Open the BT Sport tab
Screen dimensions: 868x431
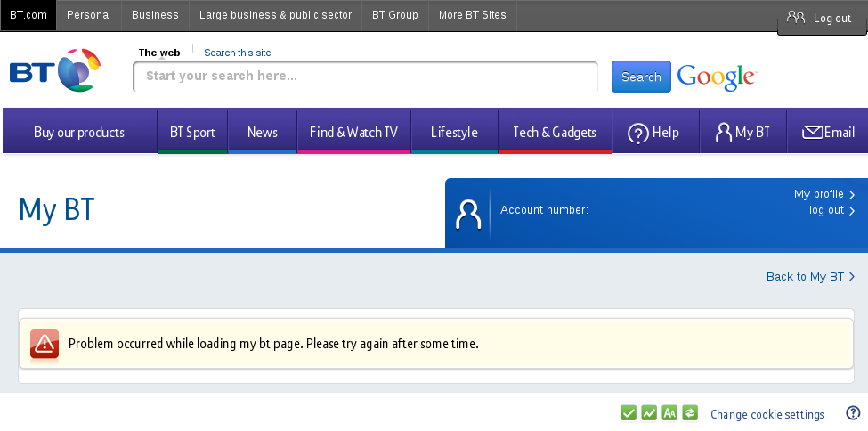pyautogui.click(x=192, y=133)
